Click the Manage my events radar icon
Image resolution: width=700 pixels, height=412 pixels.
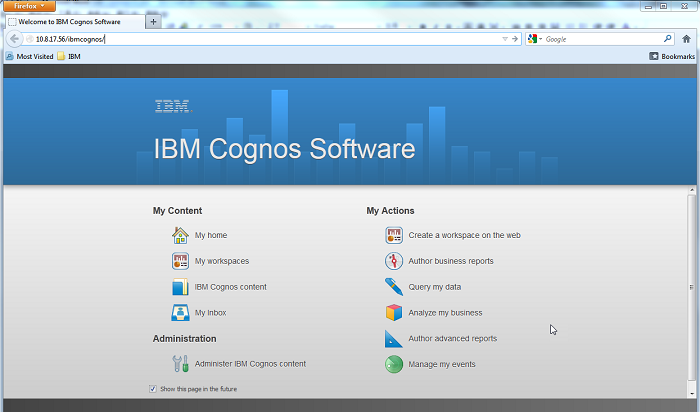(394, 364)
